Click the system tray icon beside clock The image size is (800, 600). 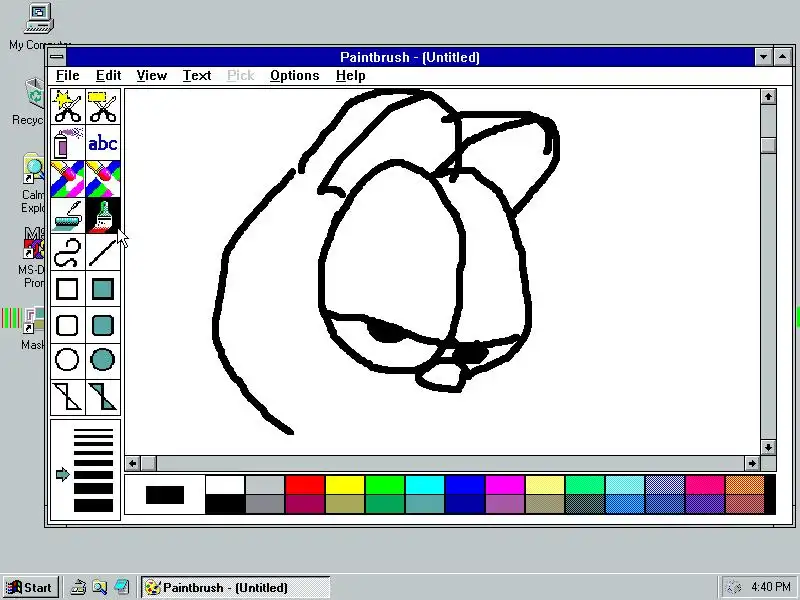click(733, 587)
